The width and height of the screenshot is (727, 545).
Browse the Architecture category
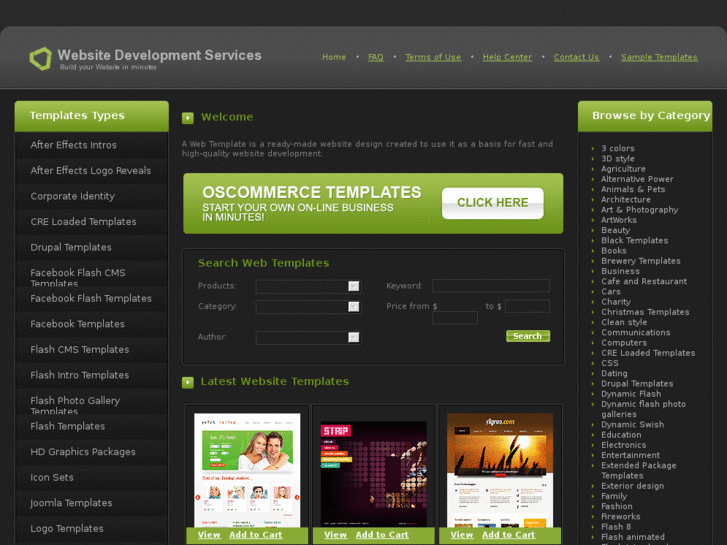pos(626,199)
